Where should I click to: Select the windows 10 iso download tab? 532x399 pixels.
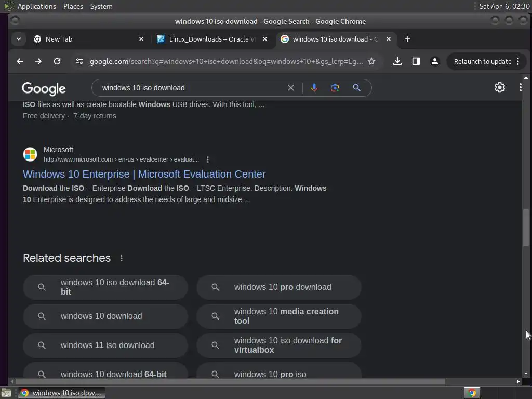(x=335, y=39)
